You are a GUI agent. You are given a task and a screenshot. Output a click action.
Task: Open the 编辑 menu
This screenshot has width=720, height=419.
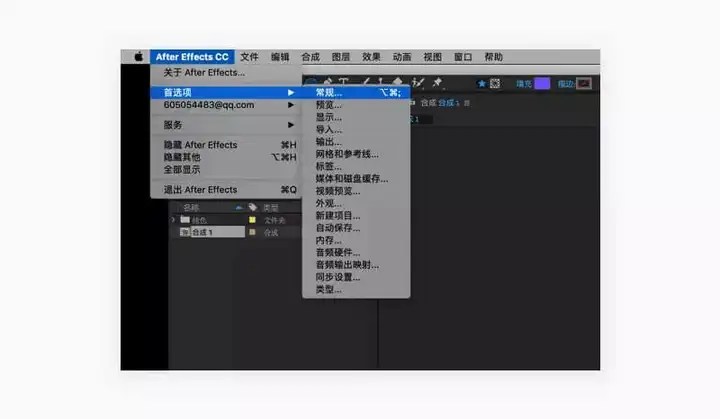(280, 57)
